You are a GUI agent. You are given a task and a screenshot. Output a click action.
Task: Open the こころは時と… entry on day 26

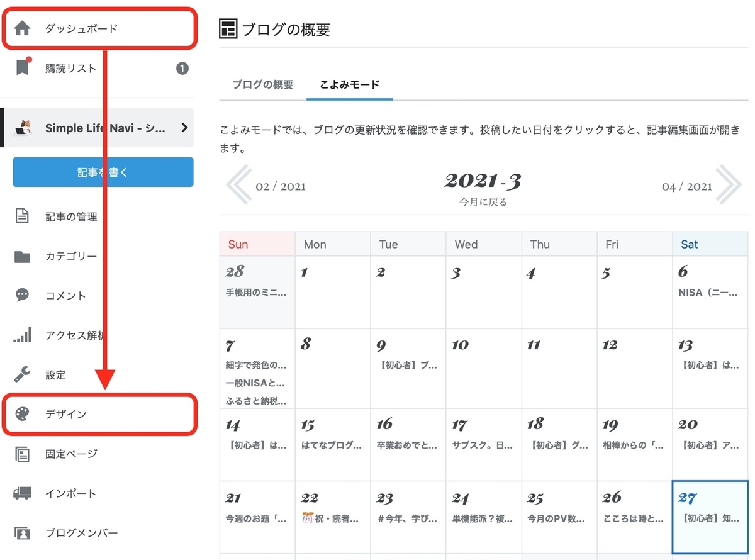[x=633, y=519]
